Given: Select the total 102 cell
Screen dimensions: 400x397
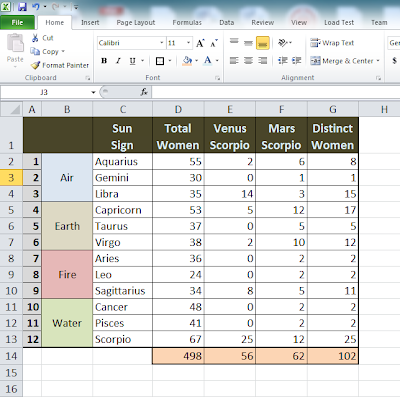Looking at the screenshot, I should click(333, 356).
